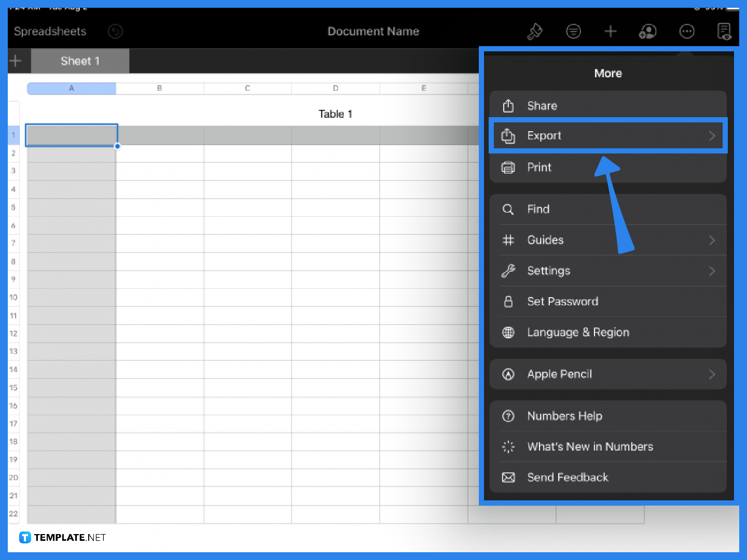Click the Filter/Sort circle icon in toolbar

(573, 31)
